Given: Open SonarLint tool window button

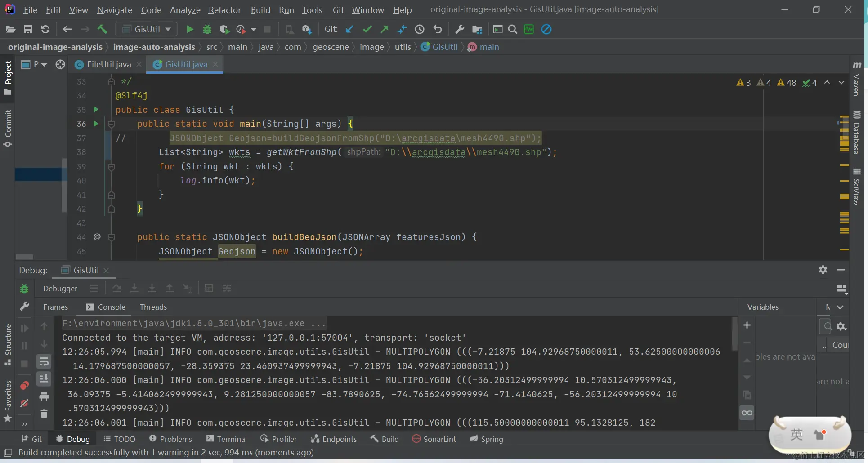Looking at the screenshot, I should 434,439.
